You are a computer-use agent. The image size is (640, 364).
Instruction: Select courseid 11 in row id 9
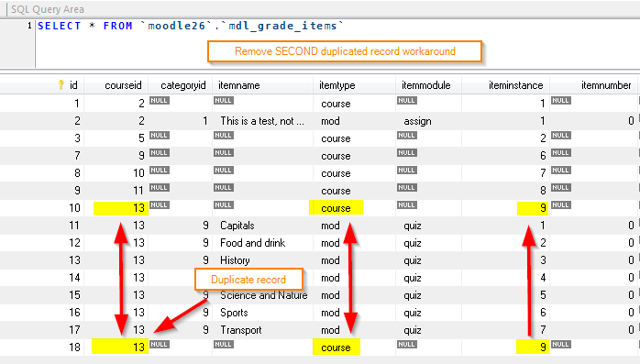click(138, 191)
